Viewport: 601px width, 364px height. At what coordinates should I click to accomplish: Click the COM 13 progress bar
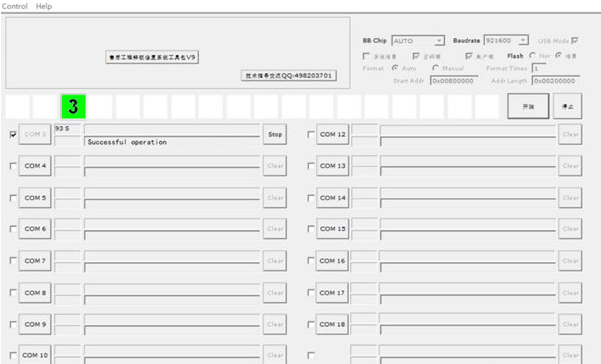pyautogui.click(x=468, y=161)
